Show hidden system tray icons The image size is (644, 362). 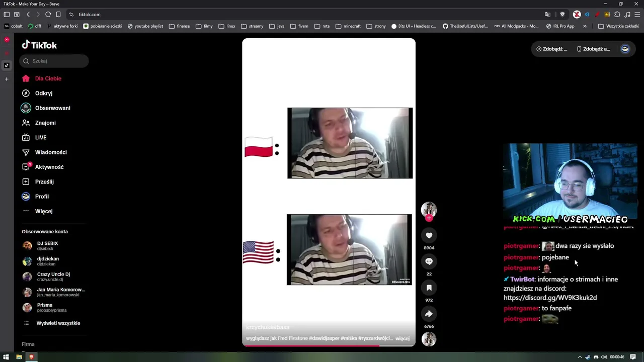point(580,357)
